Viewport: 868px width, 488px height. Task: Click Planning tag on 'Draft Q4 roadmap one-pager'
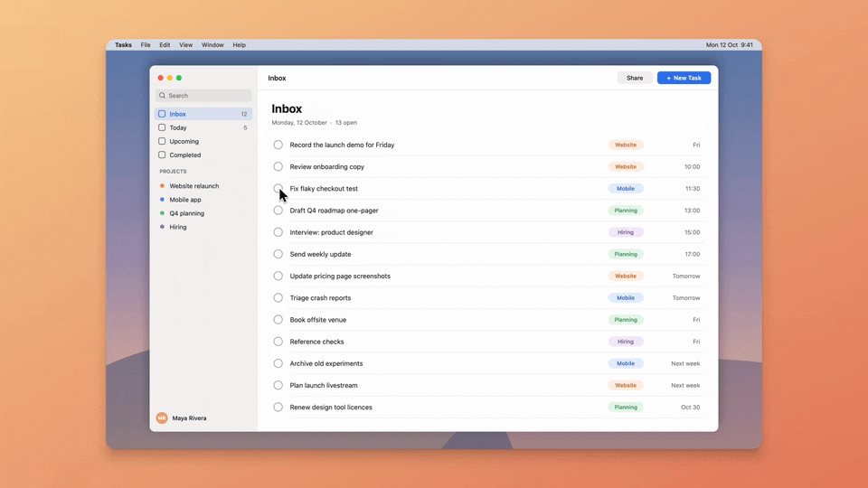point(626,211)
